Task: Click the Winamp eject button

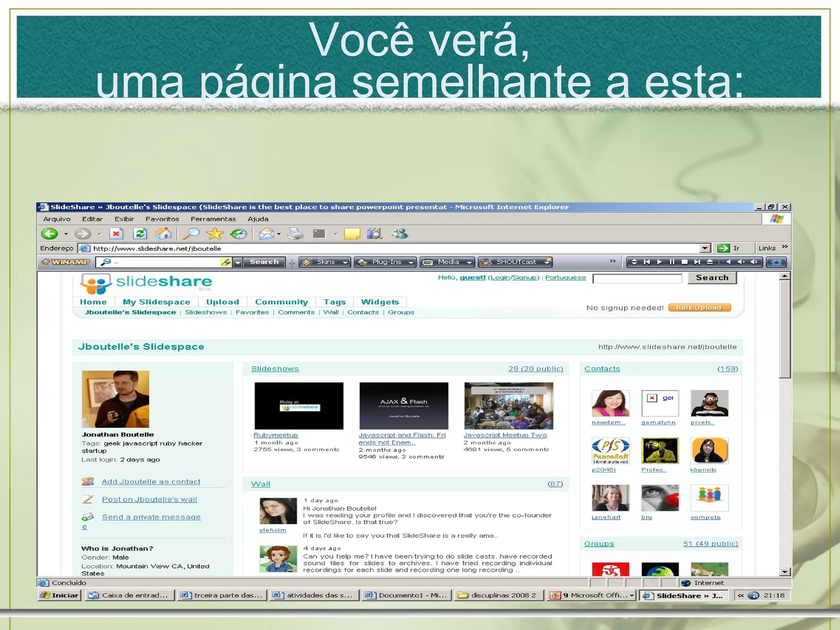Action: point(710,262)
